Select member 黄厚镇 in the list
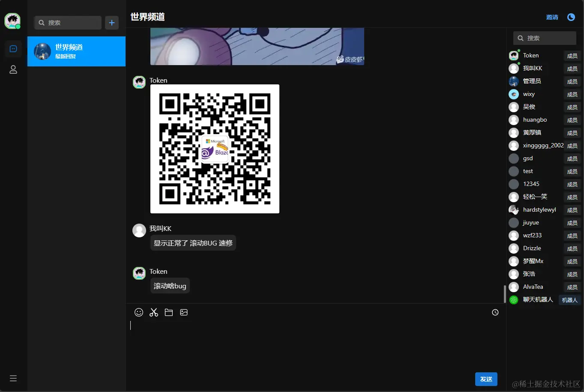 tap(544, 132)
